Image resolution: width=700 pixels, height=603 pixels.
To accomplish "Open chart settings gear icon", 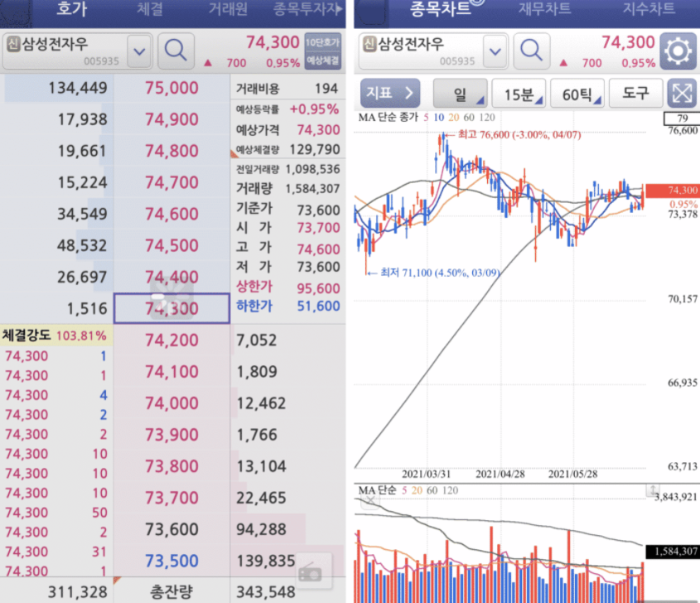I will coord(678,51).
